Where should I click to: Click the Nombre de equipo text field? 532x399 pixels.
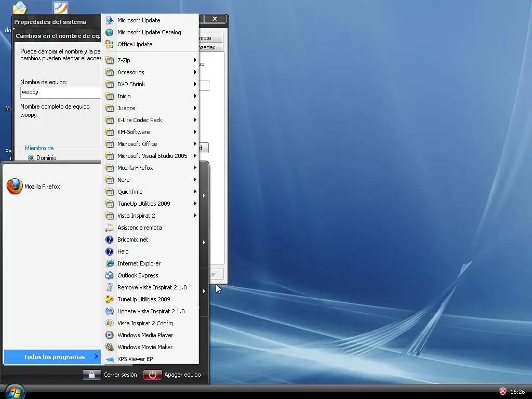(60, 92)
